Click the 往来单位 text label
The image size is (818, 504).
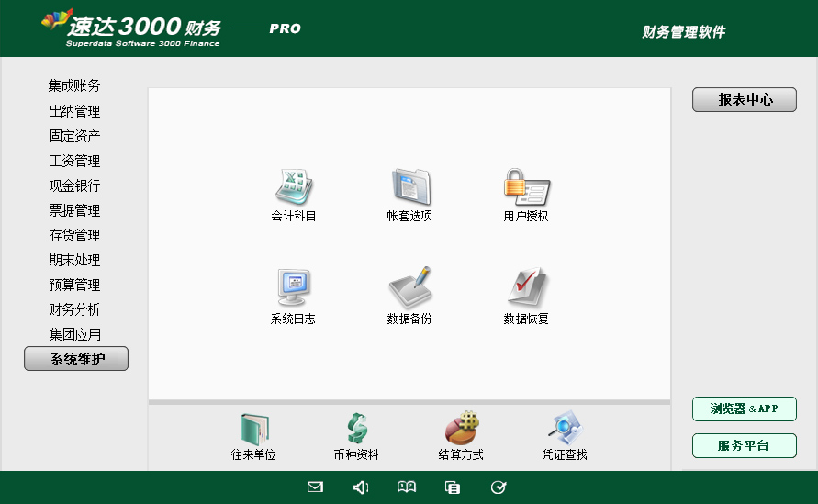[253, 455]
